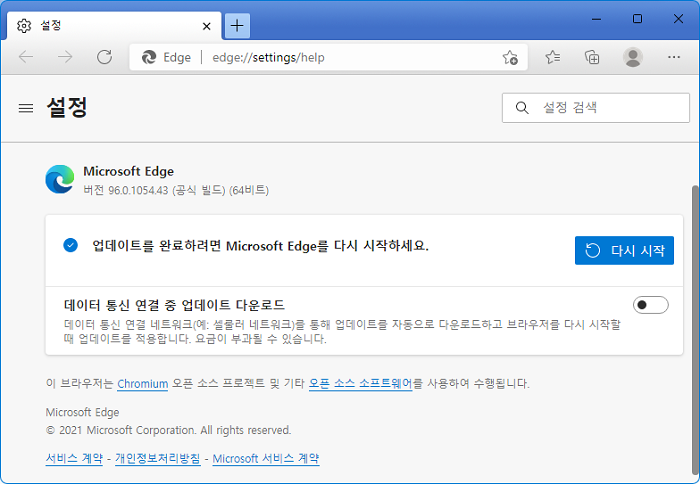Viewport: 700px width, 484px height.
Task: Click the 설정 page heading
Action: coord(67,107)
